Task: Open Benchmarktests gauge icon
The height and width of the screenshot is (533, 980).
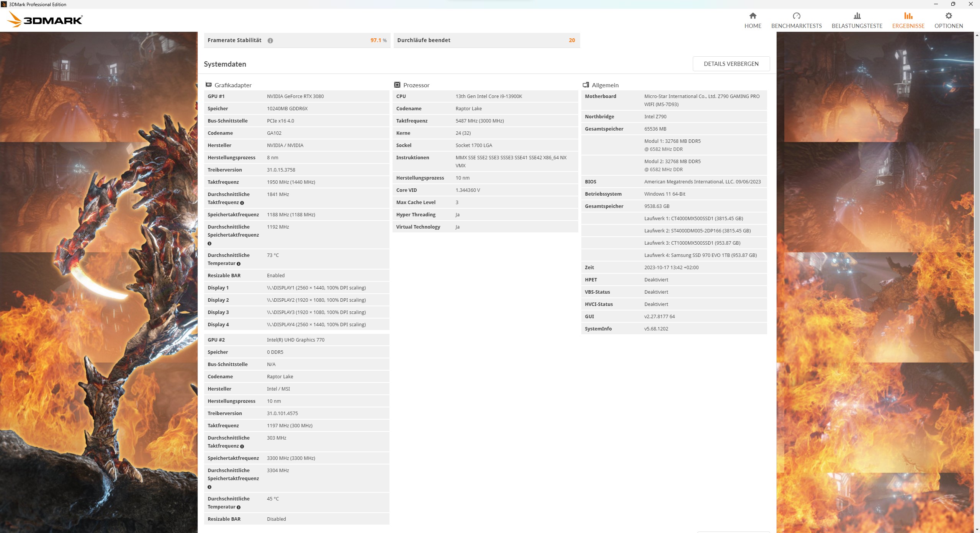Action: [796, 16]
